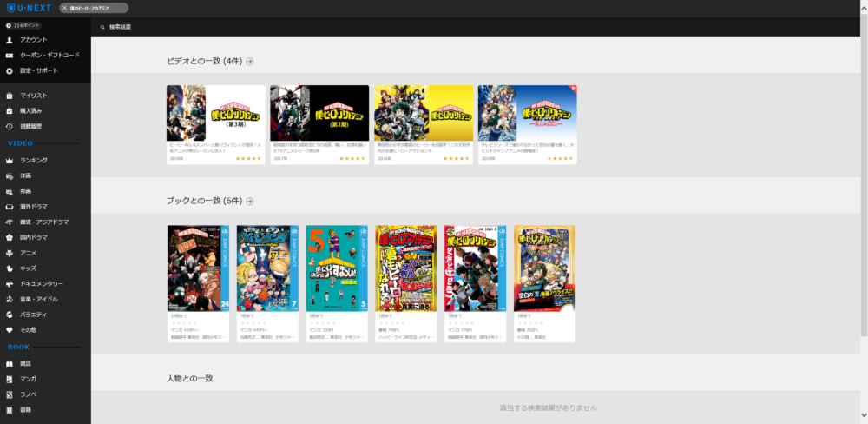This screenshot has height=424, width=868.
Task: Click the 邦画 category icon
Action: (x=10, y=191)
